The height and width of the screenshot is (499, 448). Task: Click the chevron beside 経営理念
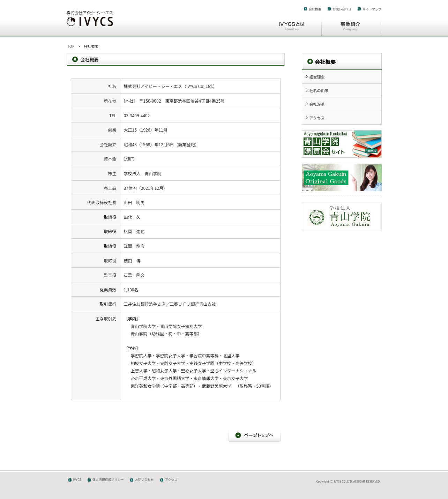click(x=307, y=77)
